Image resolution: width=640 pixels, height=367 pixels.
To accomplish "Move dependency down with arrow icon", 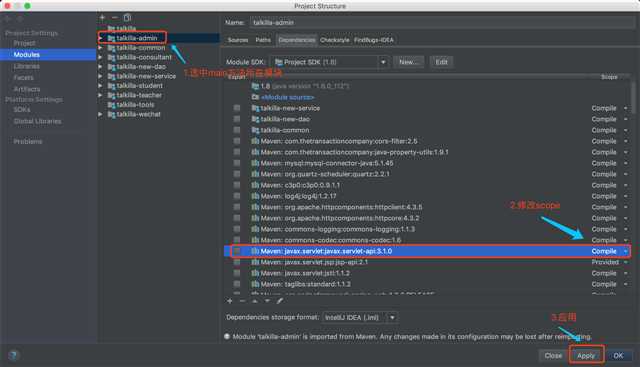I will click(x=267, y=301).
